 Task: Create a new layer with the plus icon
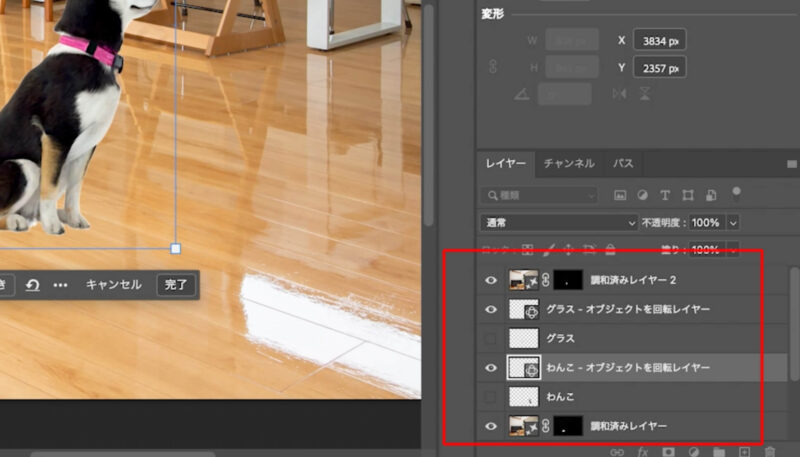(x=745, y=452)
